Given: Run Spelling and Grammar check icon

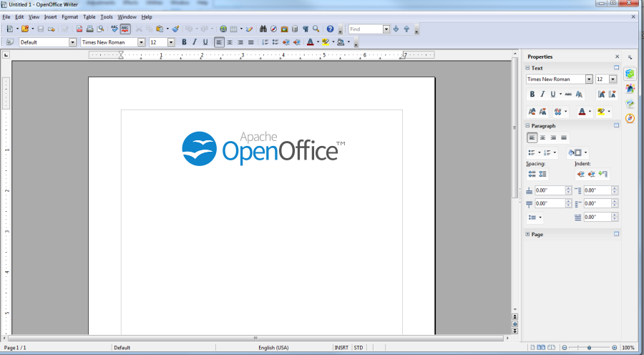Looking at the screenshot, I should click(114, 29).
